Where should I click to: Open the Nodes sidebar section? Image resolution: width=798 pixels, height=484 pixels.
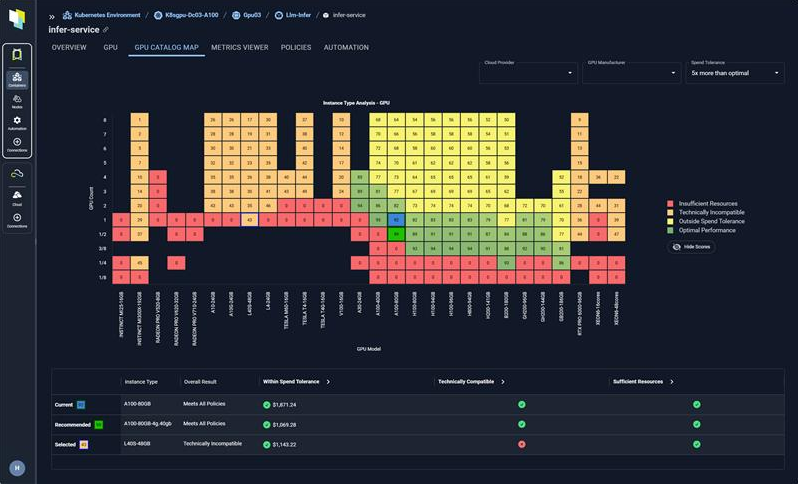[17, 100]
